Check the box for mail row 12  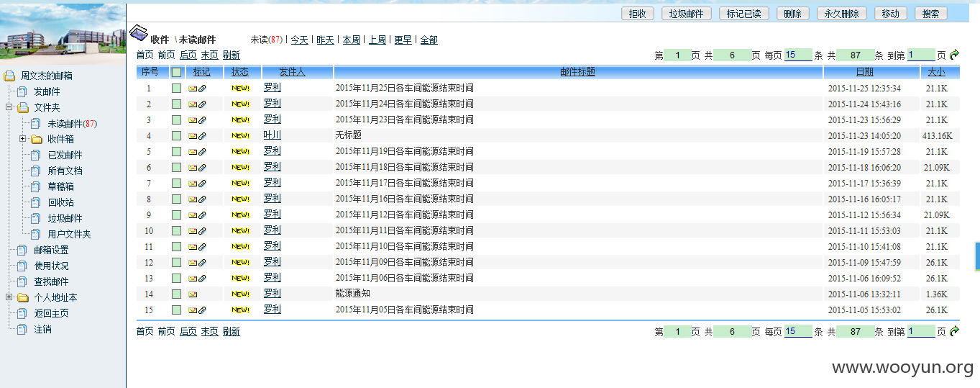(x=176, y=262)
